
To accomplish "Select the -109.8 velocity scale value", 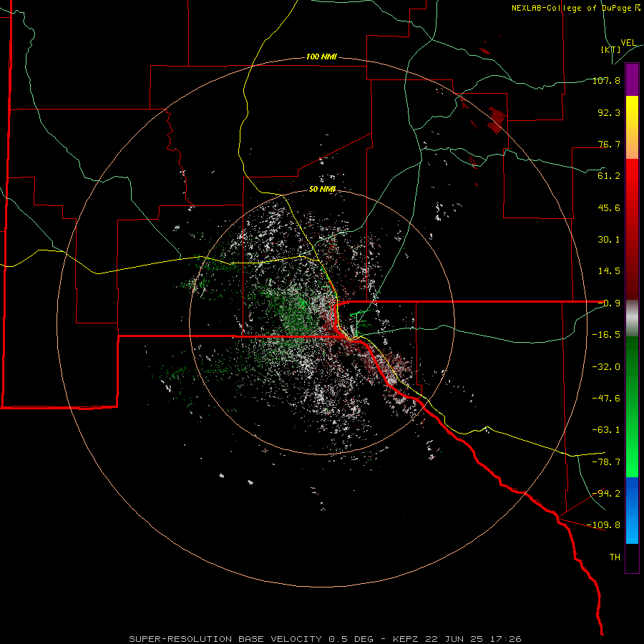I will (x=604, y=525).
